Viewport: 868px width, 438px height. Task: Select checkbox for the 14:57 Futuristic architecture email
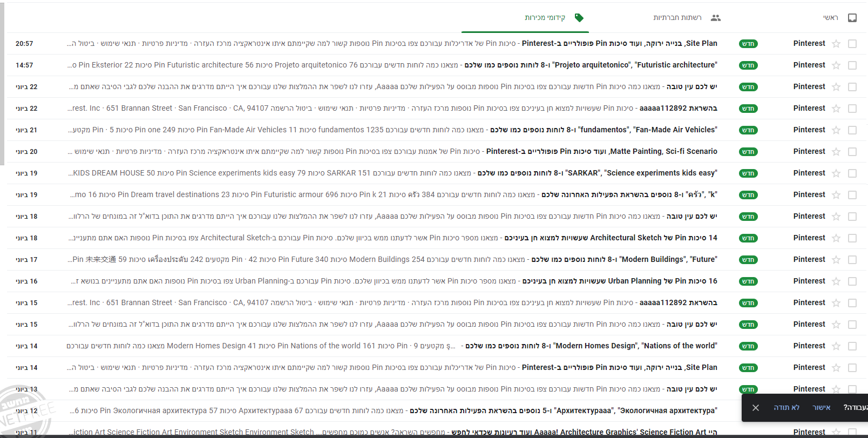click(852, 65)
